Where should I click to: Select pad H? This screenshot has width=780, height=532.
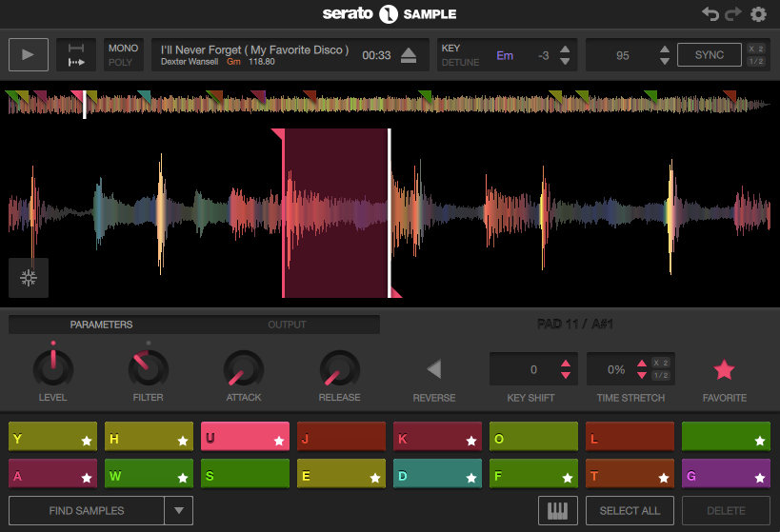(x=149, y=436)
